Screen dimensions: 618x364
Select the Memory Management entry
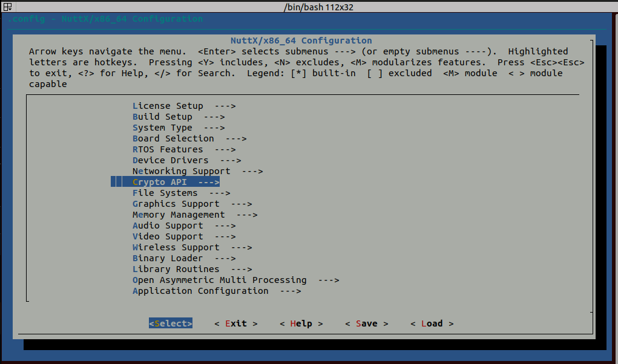(178, 214)
